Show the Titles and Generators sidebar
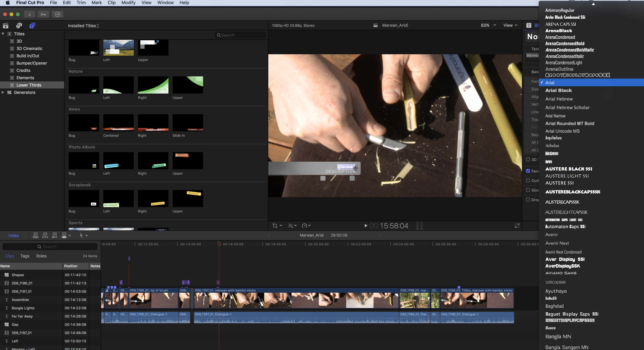Image resolution: width=644 pixels, height=350 pixels. [32, 25]
